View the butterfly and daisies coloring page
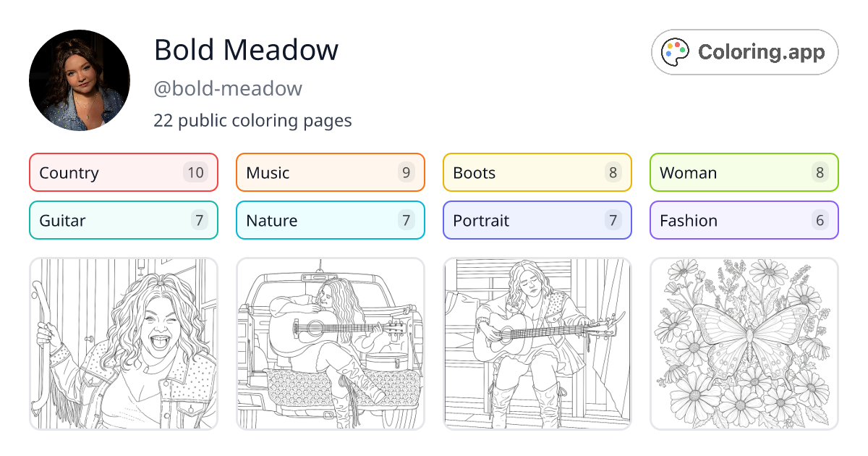868x456 pixels. (744, 343)
